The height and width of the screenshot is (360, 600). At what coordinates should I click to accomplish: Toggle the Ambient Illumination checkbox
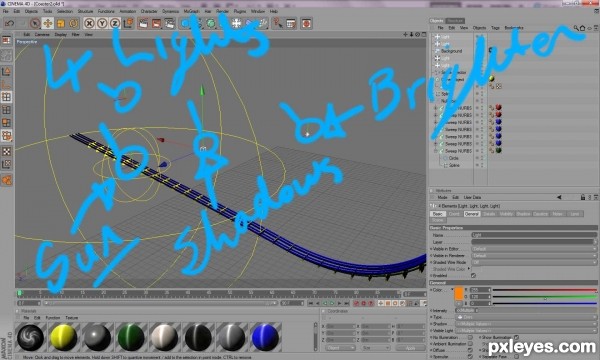(470, 344)
